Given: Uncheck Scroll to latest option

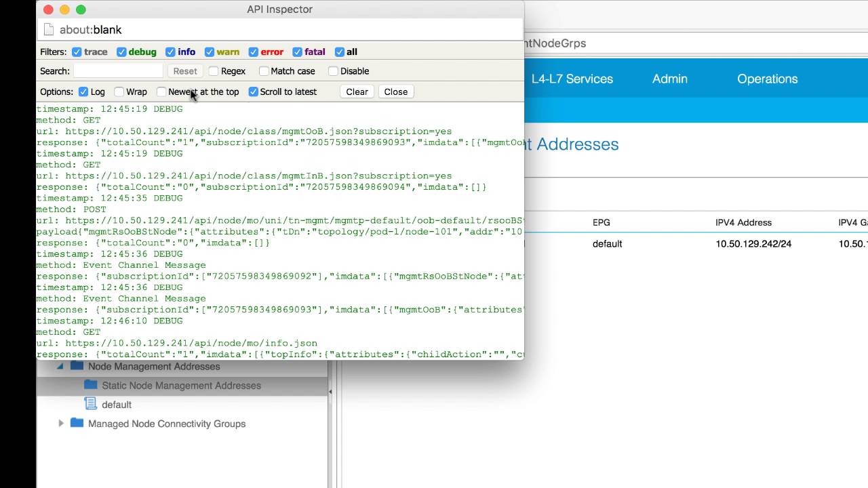Looking at the screenshot, I should tap(253, 91).
